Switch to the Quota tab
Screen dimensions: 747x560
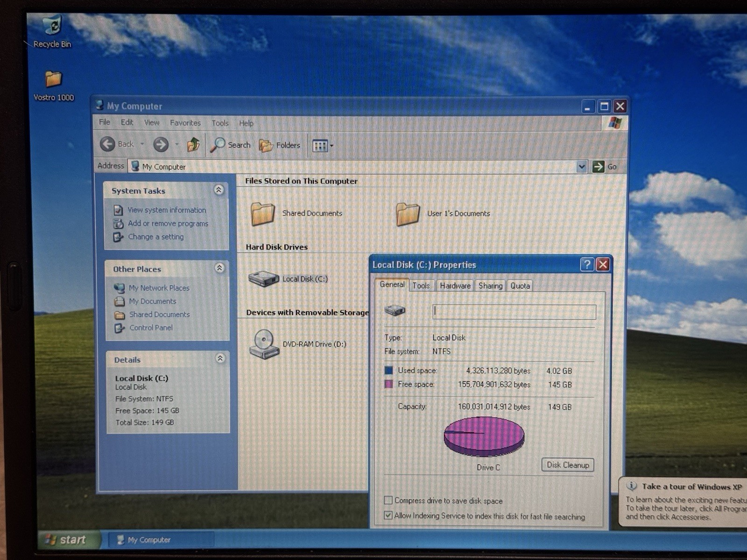click(520, 286)
